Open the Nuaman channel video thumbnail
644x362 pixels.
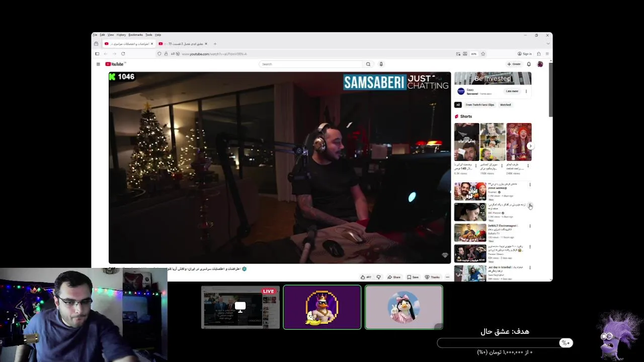pos(470,192)
